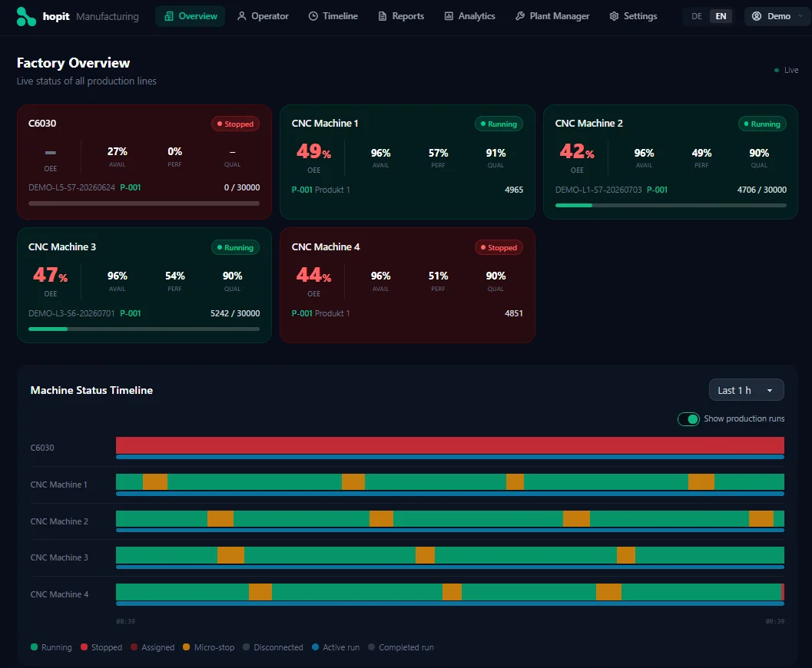
Task: Open the C6030 machine card title
Action: 42,123
